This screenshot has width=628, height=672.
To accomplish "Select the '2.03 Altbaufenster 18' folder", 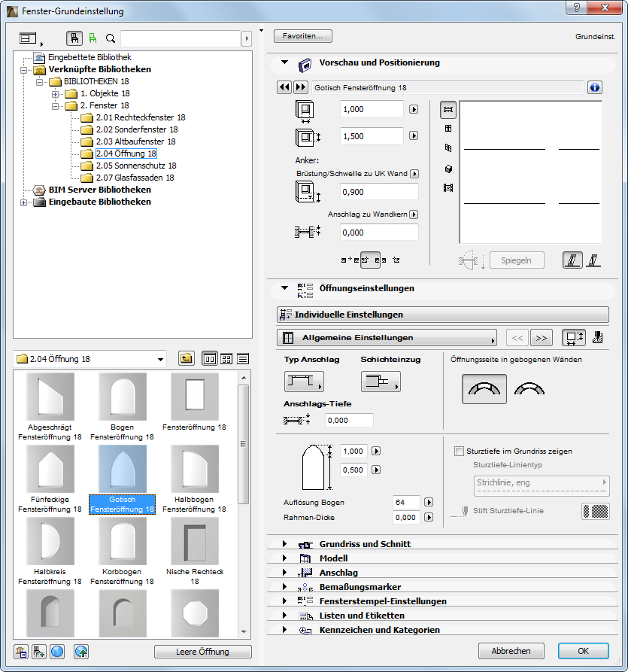I will 136,141.
